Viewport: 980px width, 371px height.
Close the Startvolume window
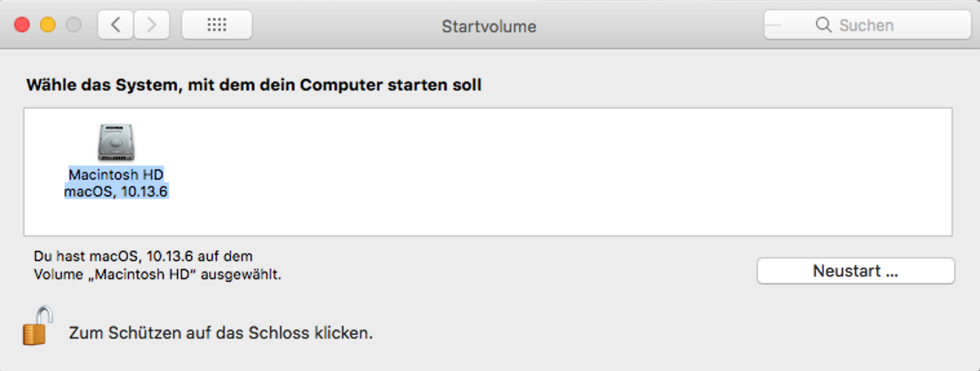[22, 25]
